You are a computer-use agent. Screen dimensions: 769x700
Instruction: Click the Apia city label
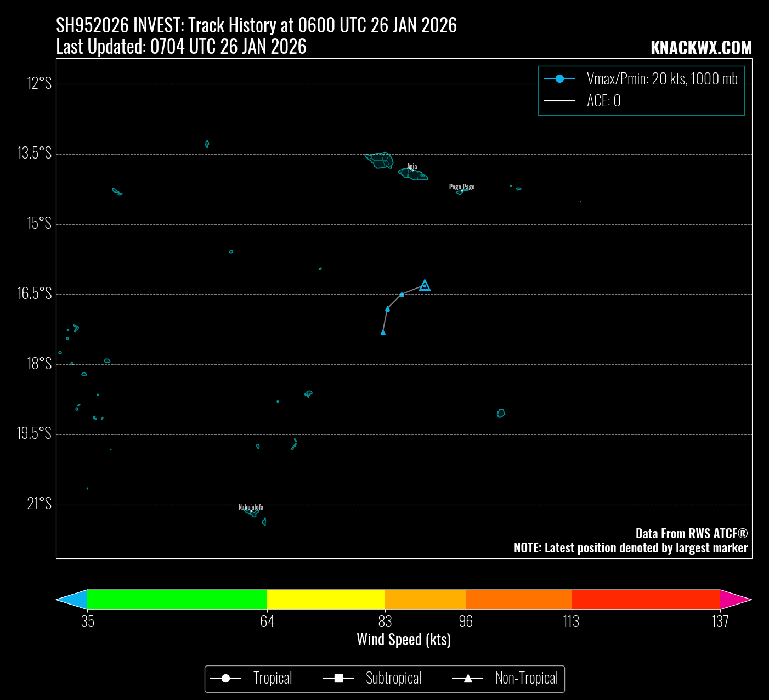[x=412, y=166]
